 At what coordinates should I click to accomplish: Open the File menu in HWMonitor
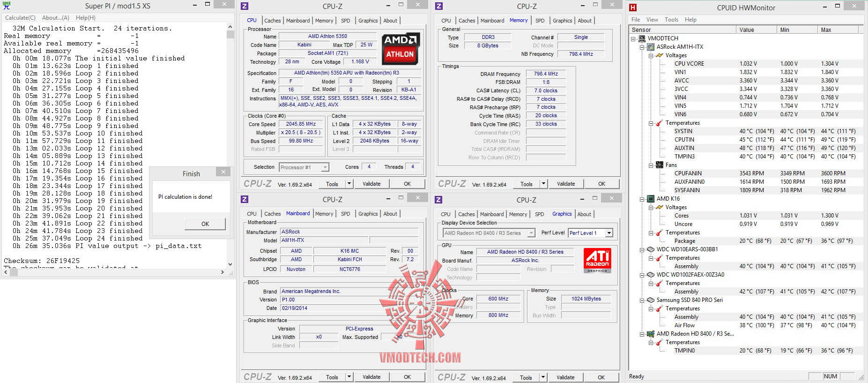coord(636,20)
